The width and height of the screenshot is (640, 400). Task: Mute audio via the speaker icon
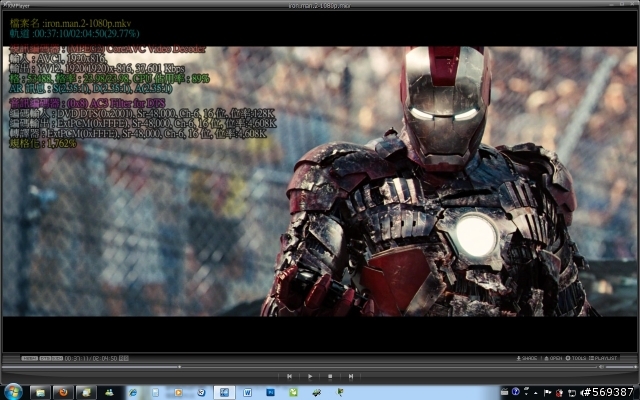tap(601, 367)
